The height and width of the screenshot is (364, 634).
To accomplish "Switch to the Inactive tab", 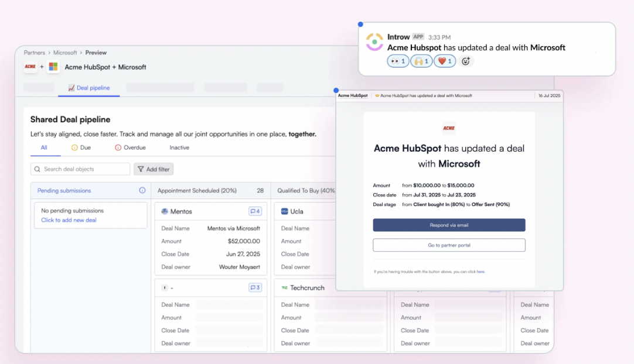I will click(x=179, y=147).
